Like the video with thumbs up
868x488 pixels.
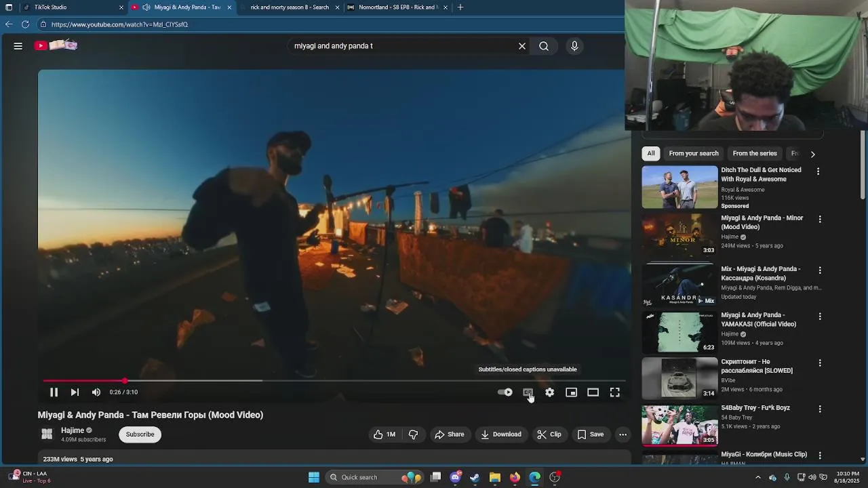pos(384,434)
